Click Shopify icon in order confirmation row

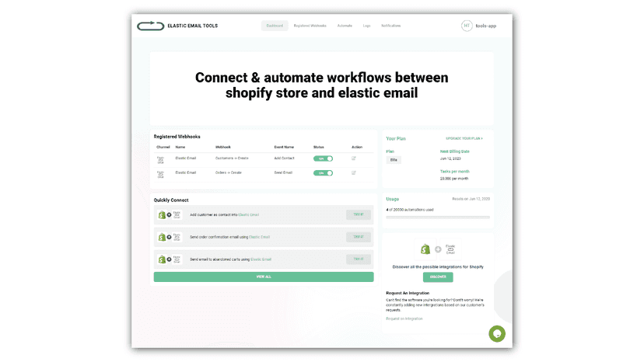162,237
